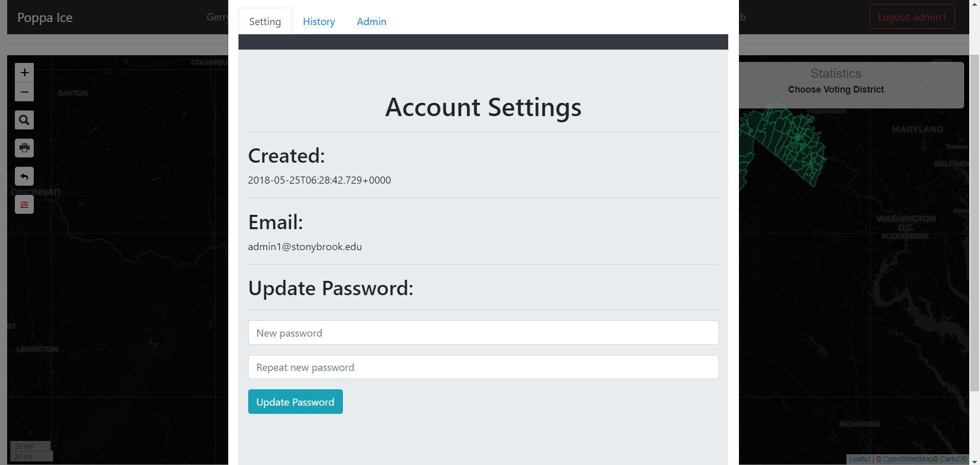Click the Choose Voting District label
Screen dimensions: 980x465
click(836, 90)
